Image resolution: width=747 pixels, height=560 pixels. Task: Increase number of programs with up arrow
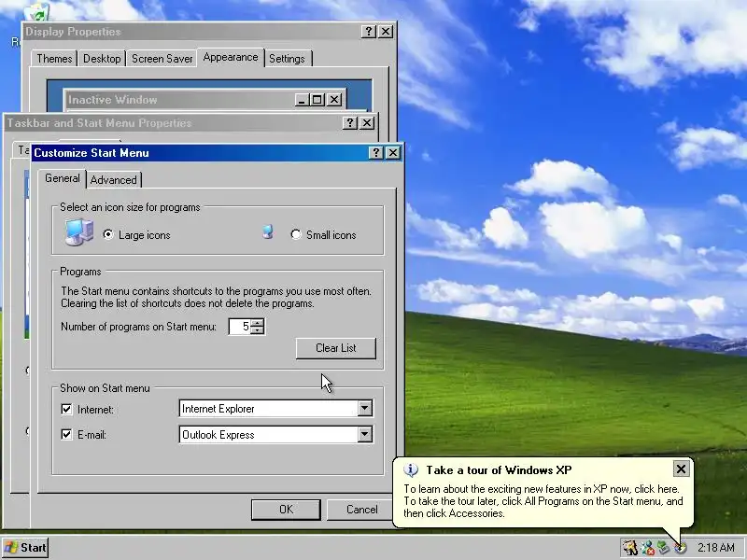tap(258, 322)
